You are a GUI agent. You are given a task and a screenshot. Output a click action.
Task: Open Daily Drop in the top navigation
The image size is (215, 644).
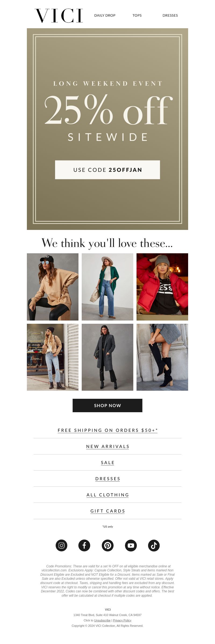pos(105,15)
